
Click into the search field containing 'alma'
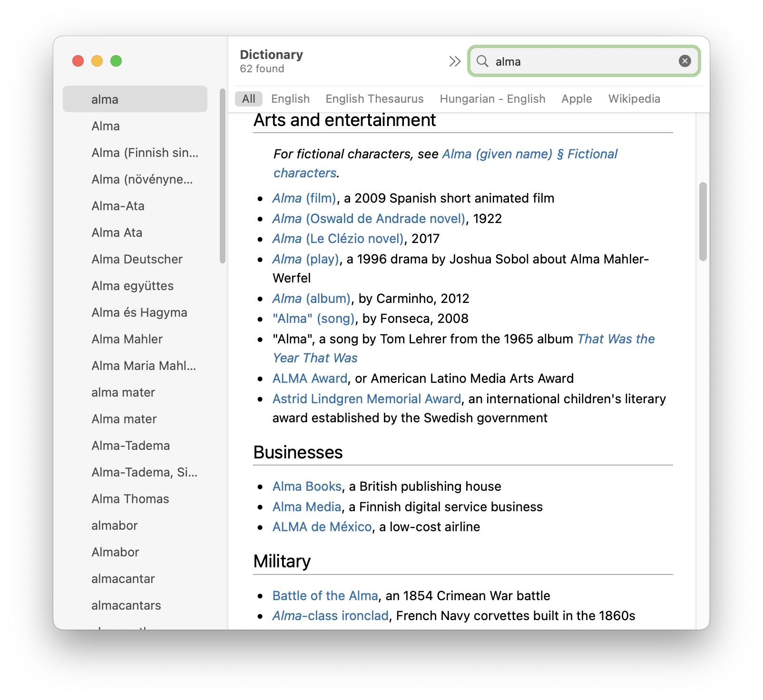[x=584, y=61]
